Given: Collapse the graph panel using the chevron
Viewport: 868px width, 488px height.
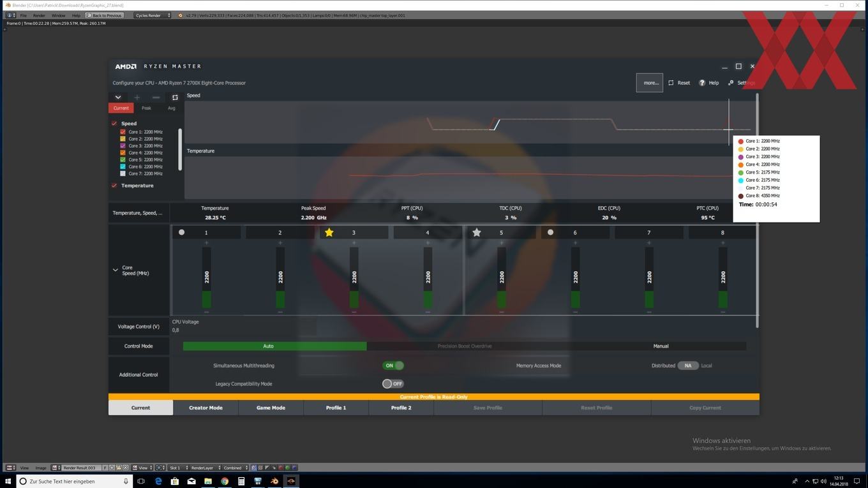Looking at the screenshot, I should (x=118, y=97).
